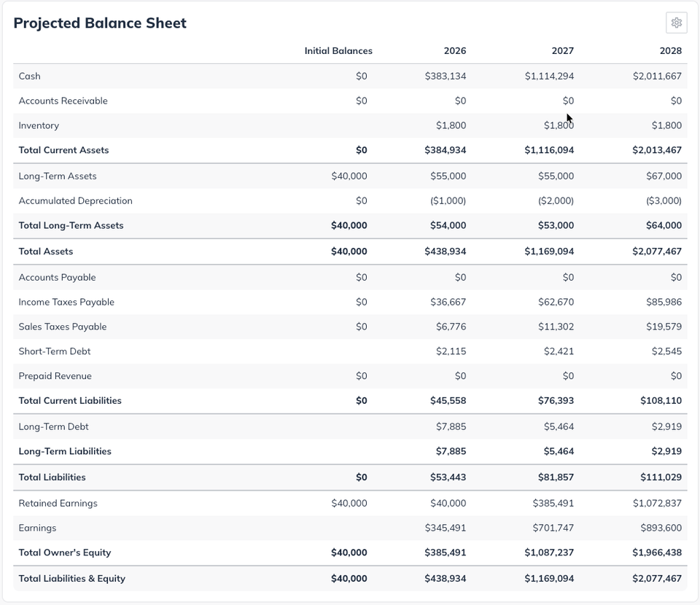This screenshot has width=700, height=605.
Task: Click Short-Term Debt $2,545 value
Action: pyautogui.click(x=666, y=351)
